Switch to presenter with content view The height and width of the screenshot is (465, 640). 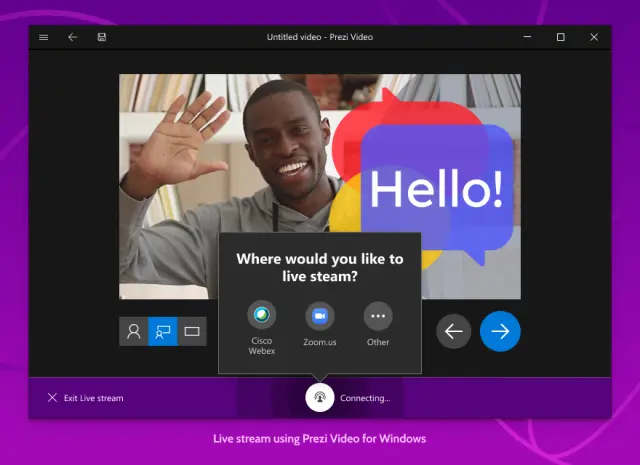coord(162,331)
